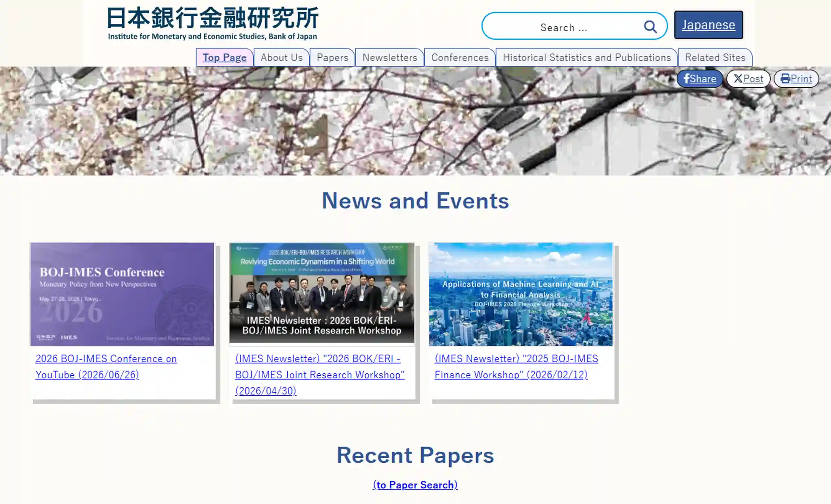Open 2025 BOJ-IMES Finance Workshop newsletter link

click(x=516, y=366)
